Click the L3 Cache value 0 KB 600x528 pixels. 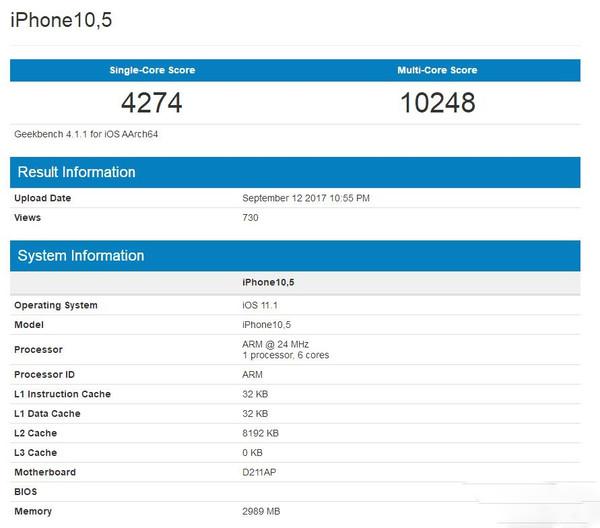tap(252, 453)
